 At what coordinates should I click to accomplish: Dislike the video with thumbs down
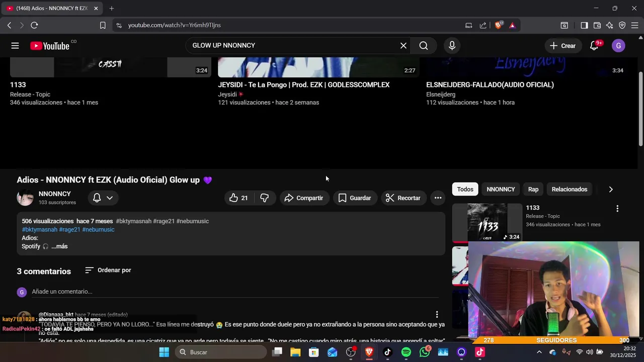(265, 198)
